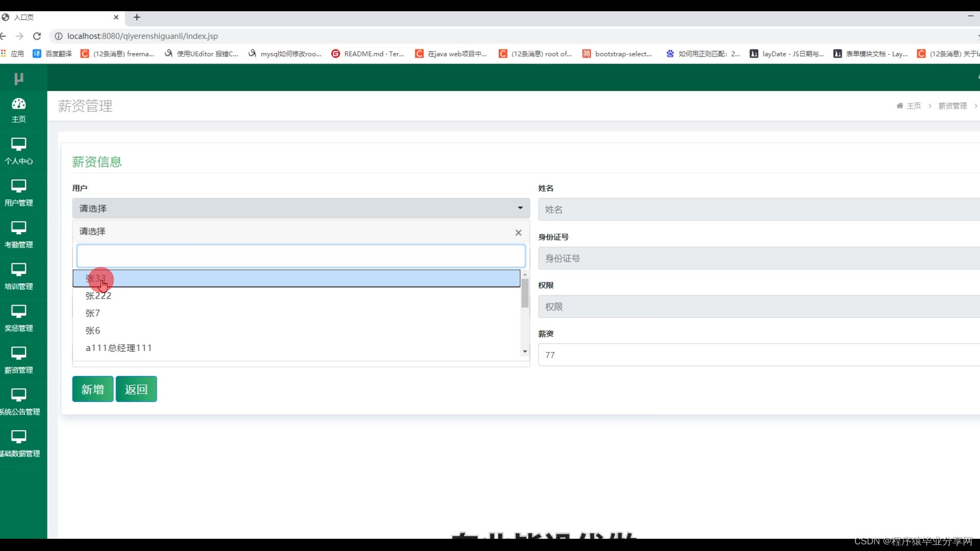Open 考勤管理 sidebar icon

(19, 229)
